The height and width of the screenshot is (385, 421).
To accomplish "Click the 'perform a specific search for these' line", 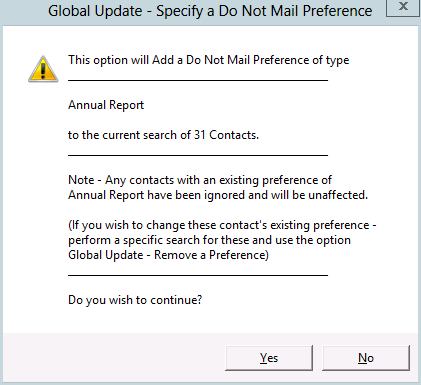I will click(209, 240).
